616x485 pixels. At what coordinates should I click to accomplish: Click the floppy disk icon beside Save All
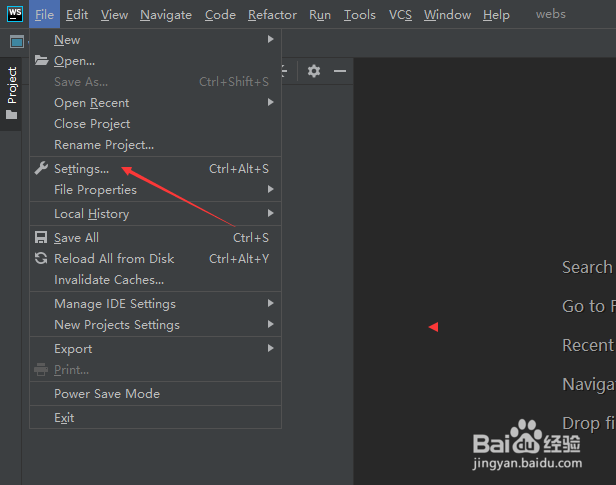(x=41, y=238)
